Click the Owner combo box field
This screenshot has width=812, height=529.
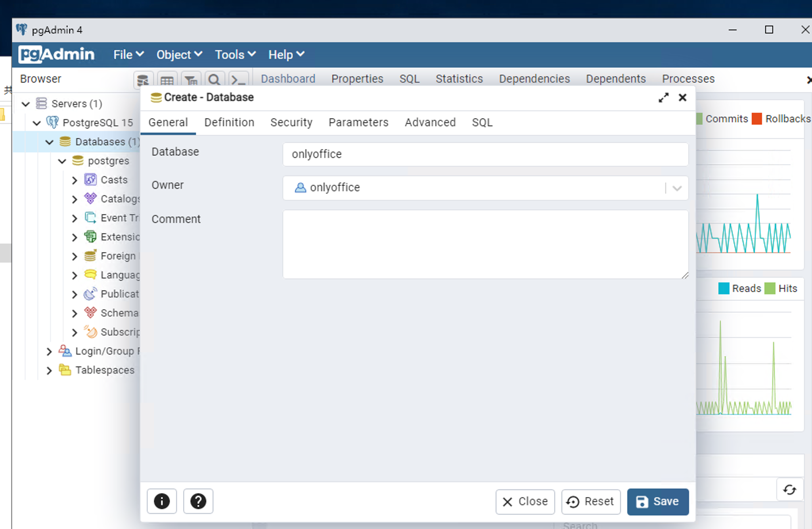tap(485, 188)
